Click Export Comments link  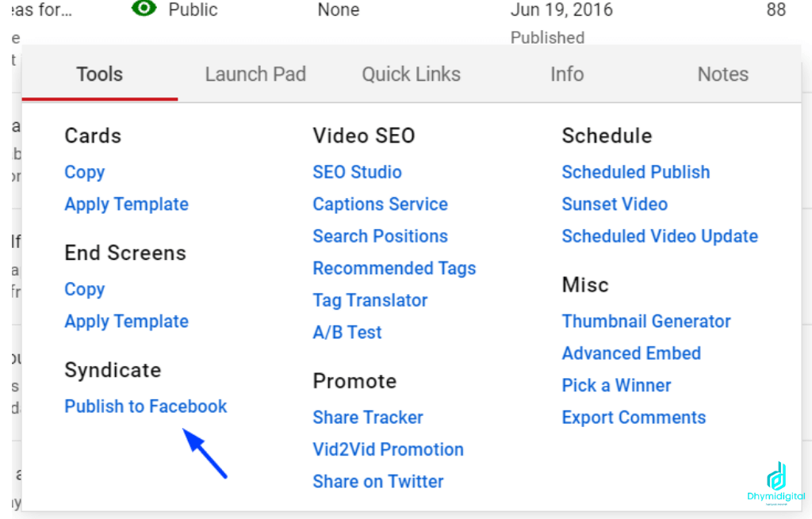coord(634,418)
